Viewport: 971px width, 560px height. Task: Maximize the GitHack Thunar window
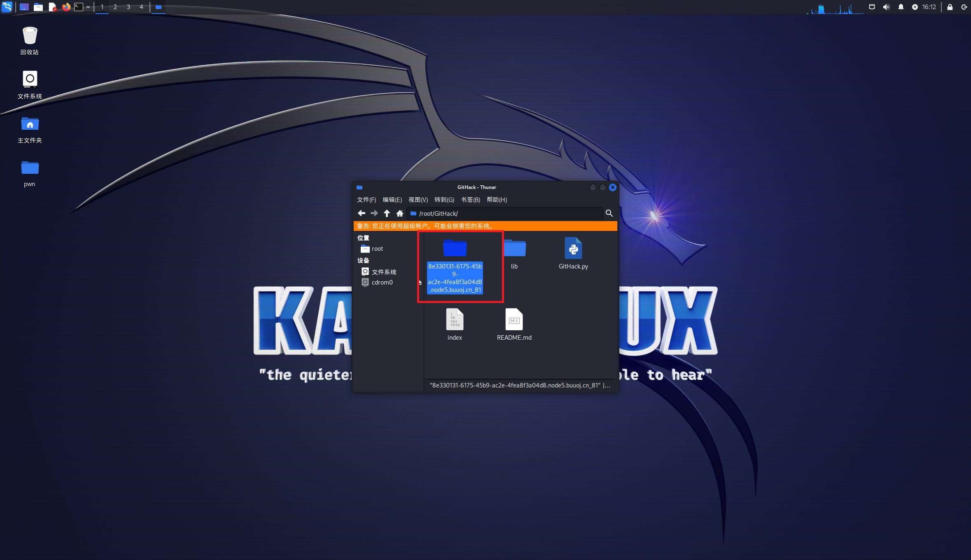603,187
